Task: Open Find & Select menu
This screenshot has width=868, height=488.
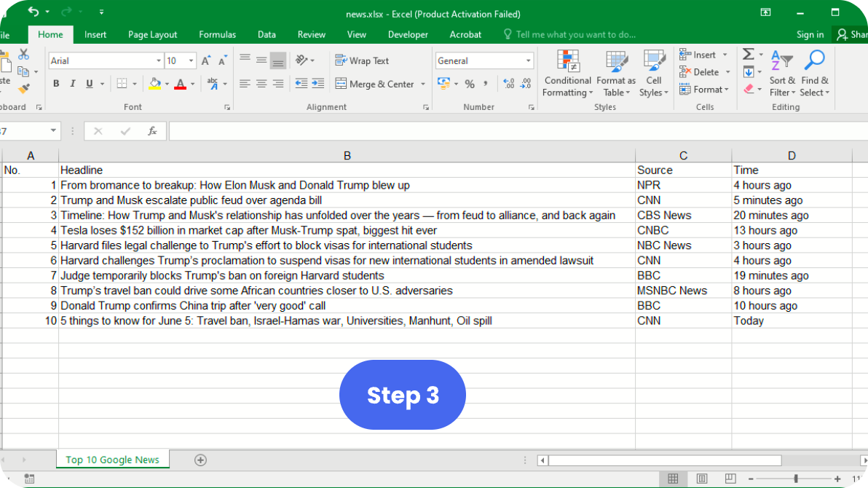Action: tap(814, 73)
